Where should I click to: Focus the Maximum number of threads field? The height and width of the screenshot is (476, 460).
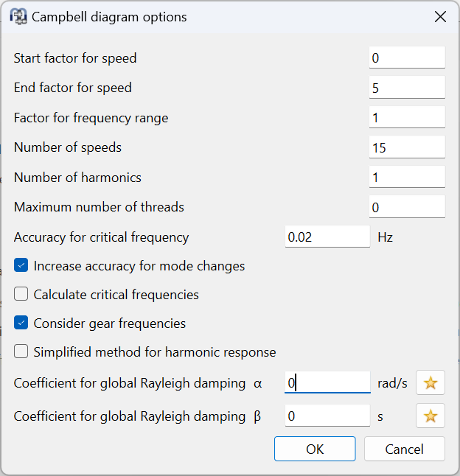tap(406, 208)
